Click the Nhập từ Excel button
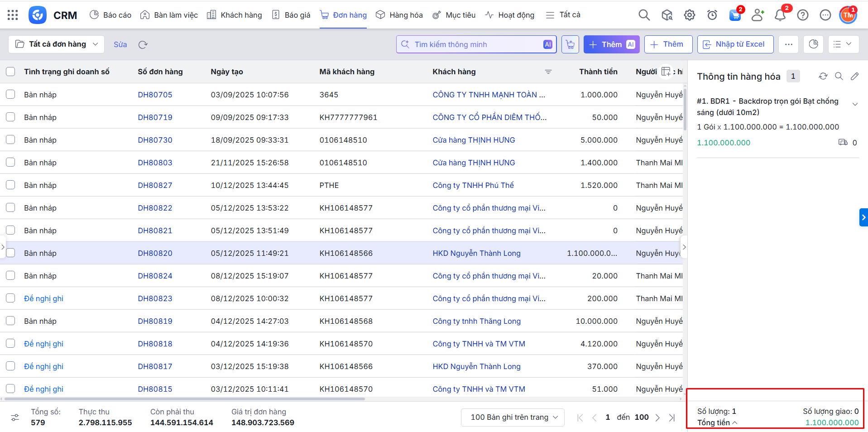This screenshot has height=432, width=868. pyautogui.click(x=735, y=44)
